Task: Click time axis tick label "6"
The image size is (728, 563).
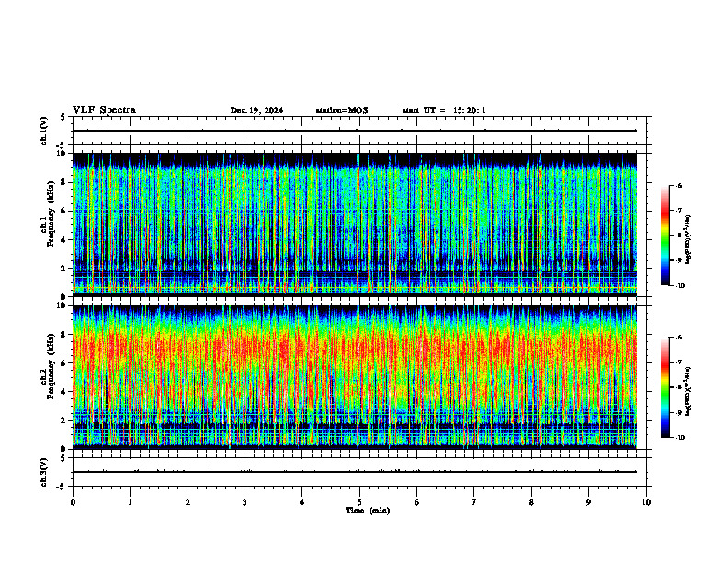Action: [x=417, y=502]
